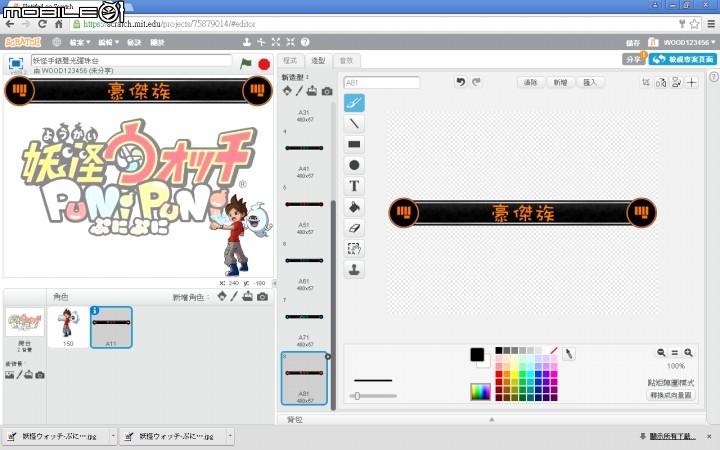Select the stage backdrop thumbnail
The height and width of the screenshot is (450, 720).
click(25, 322)
